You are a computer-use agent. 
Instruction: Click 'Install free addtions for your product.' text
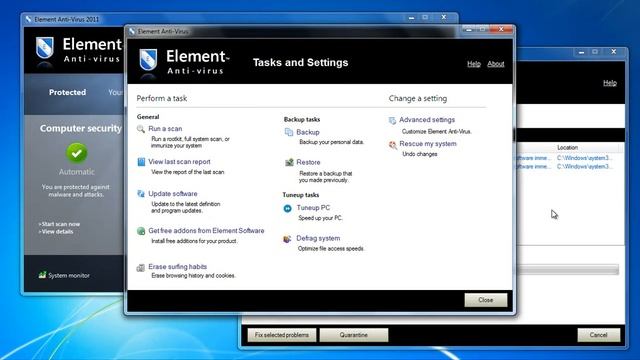coord(194,241)
